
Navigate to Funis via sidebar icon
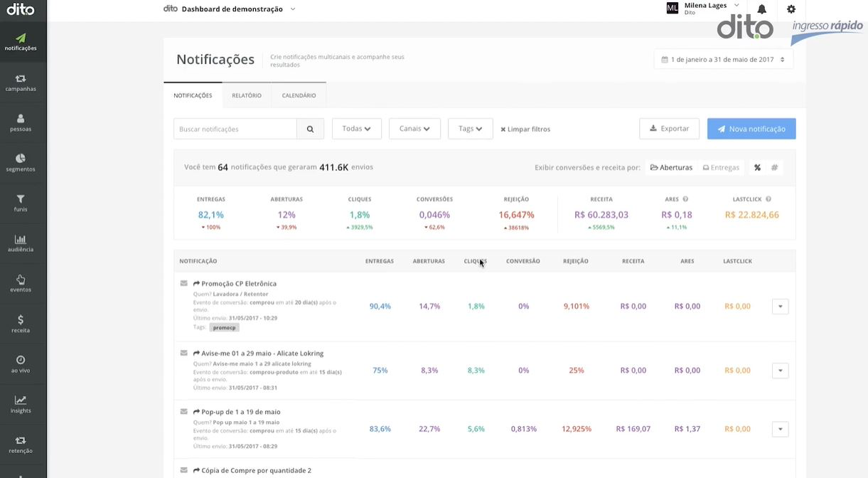[x=21, y=204]
